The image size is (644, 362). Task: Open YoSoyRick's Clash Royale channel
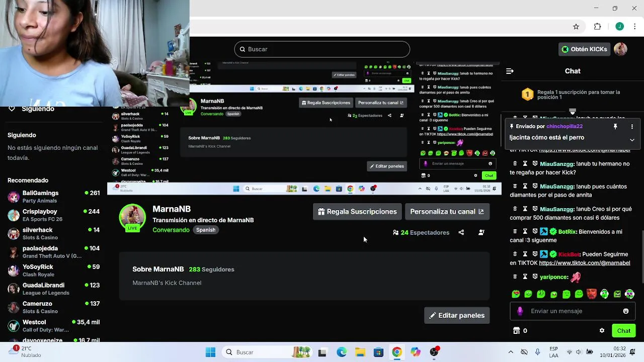[54, 270]
